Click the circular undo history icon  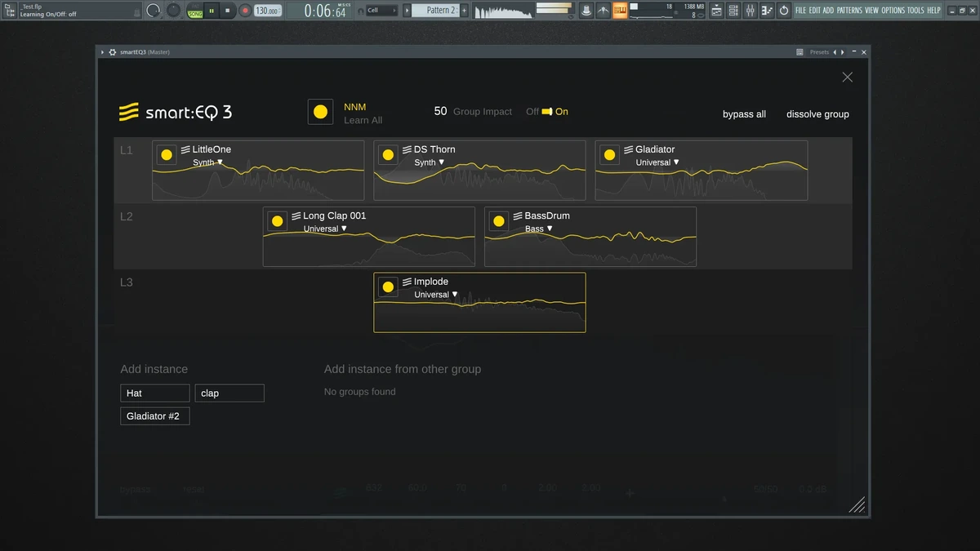(x=784, y=11)
